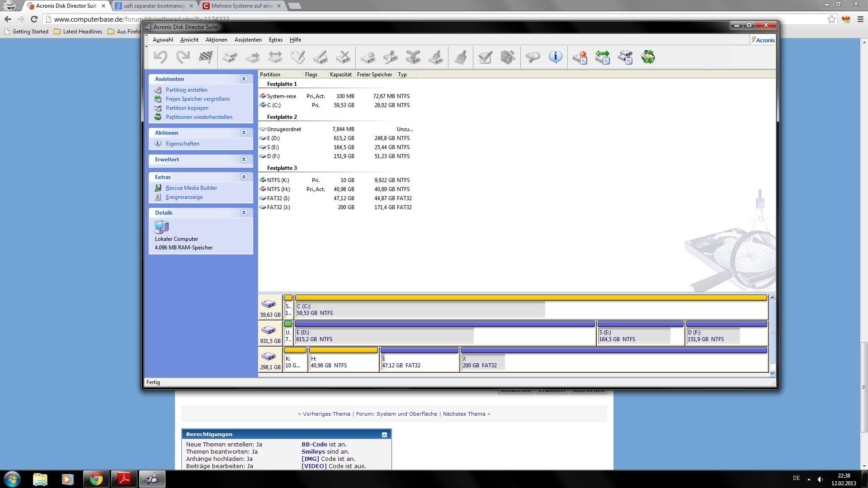Screen dimensions: 868x488
Task: Click the Increase Free Space toolbar icon
Action: [x=603, y=57]
